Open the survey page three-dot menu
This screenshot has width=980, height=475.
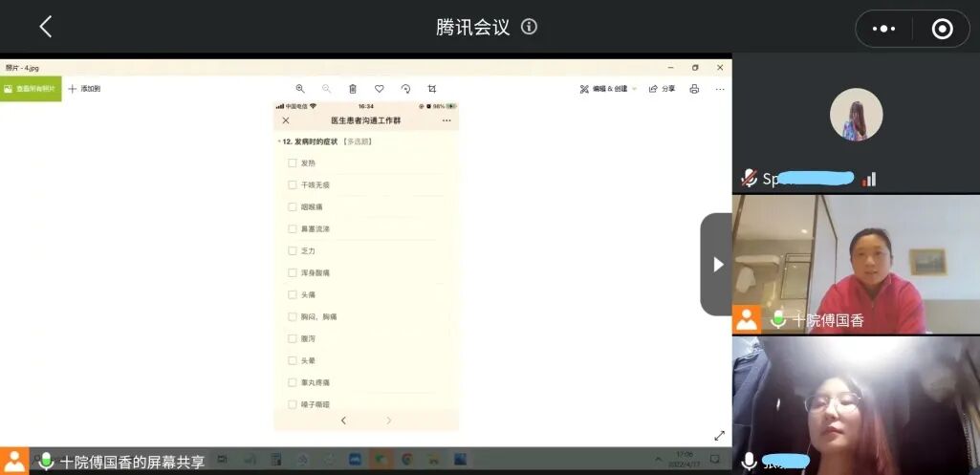click(446, 120)
